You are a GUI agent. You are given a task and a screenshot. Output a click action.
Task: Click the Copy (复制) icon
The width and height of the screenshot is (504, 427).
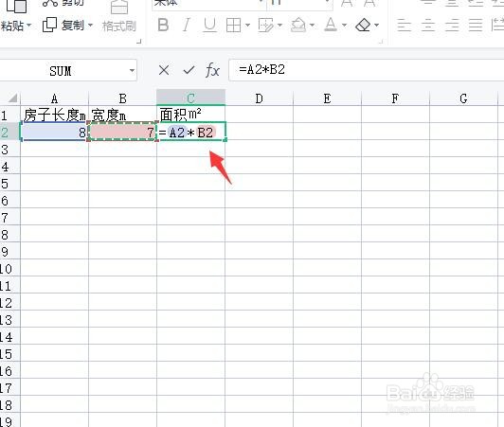[49, 25]
